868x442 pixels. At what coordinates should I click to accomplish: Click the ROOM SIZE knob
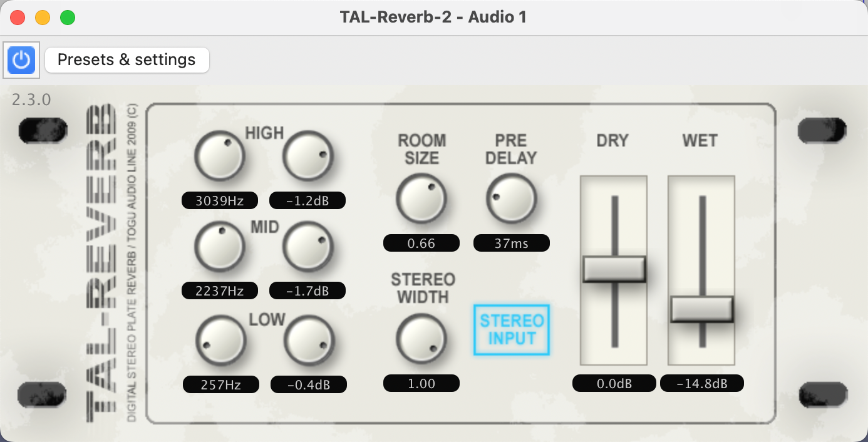click(421, 198)
